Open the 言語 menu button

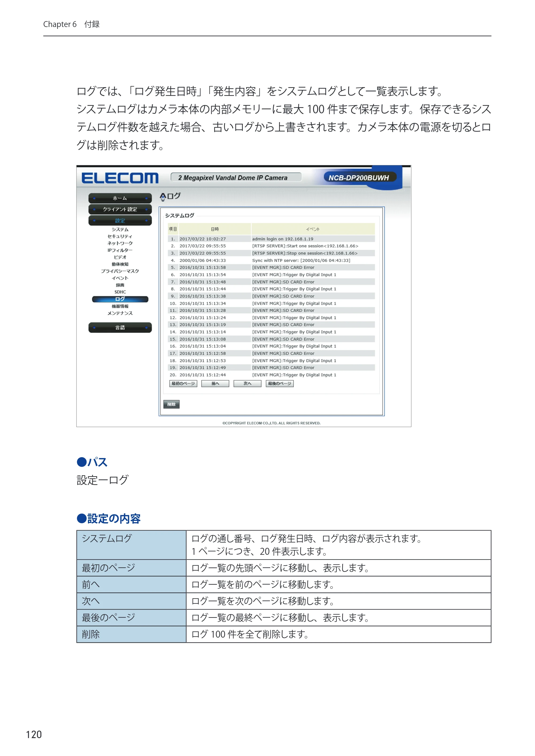click(x=120, y=328)
